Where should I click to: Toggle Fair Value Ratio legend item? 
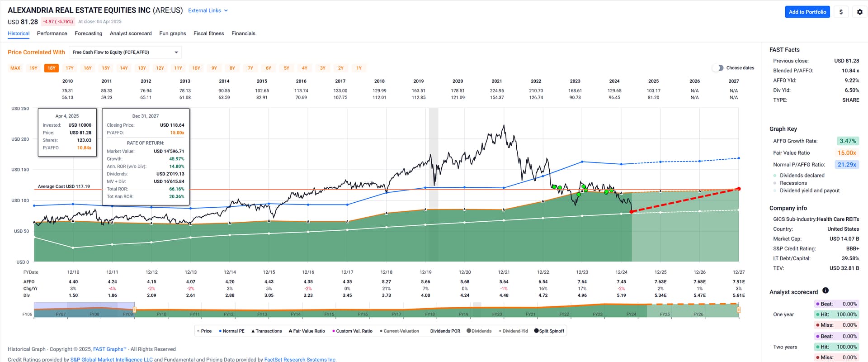307,331
